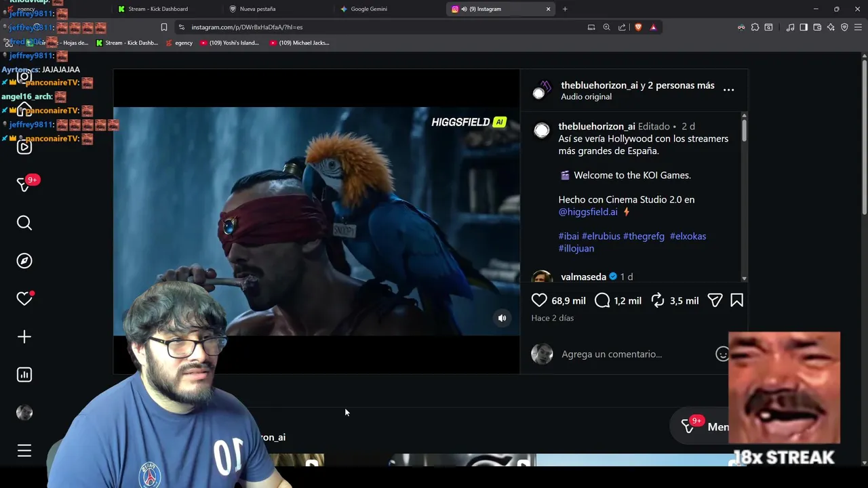Open the emoji picker in comment box
Viewport: 868px width, 488px height.
click(722, 354)
